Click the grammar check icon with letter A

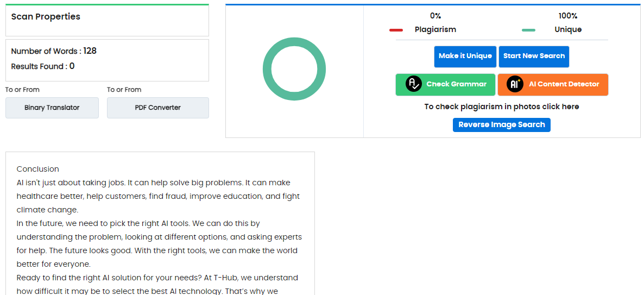point(414,84)
